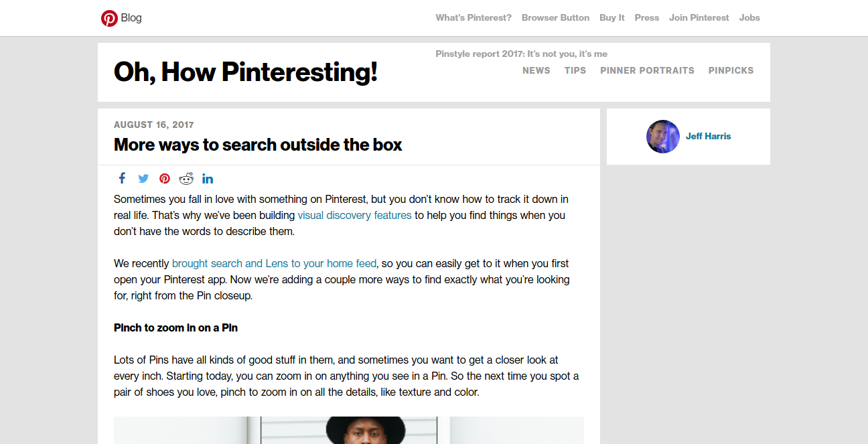Image resolution: width=868 pixels, height=444 pixels.
Task: Share post on LinkedIn
Action: tap(208, 179)
